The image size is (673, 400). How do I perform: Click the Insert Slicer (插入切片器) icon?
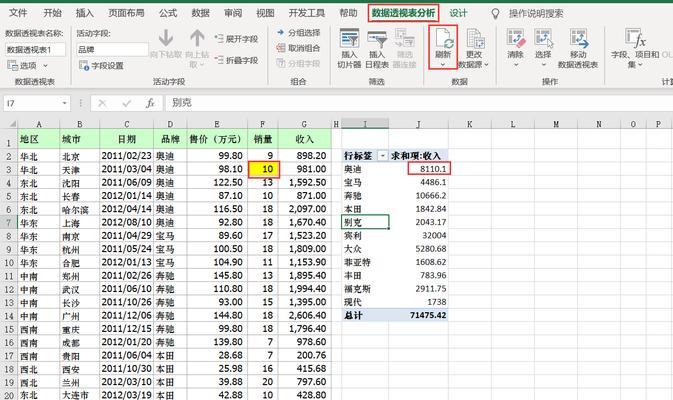coord(349,39)
